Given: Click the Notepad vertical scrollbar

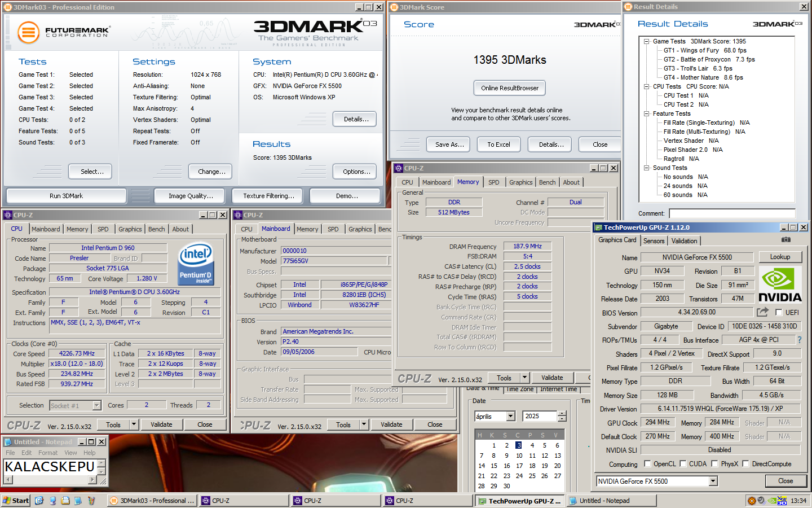Looking at the screenshot, I should (x=101, y=467).
